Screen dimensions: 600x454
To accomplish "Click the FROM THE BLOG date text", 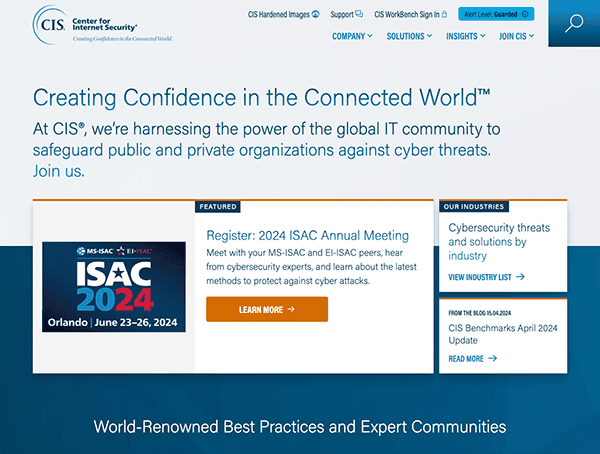I will (479, 313).
